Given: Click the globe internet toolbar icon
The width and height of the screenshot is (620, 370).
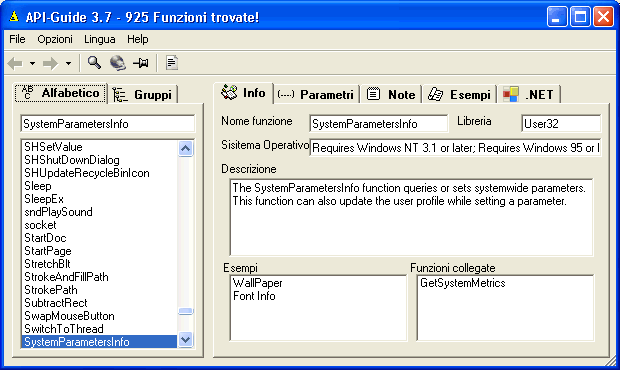Looking at the screenshot, I should click(117, 63).
